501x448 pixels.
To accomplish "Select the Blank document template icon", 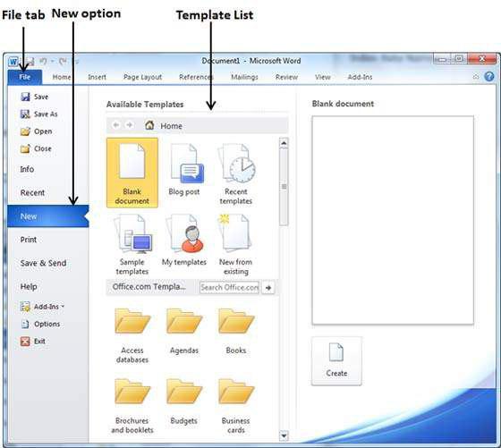I will pyautogui.click(x=132, y=173).
